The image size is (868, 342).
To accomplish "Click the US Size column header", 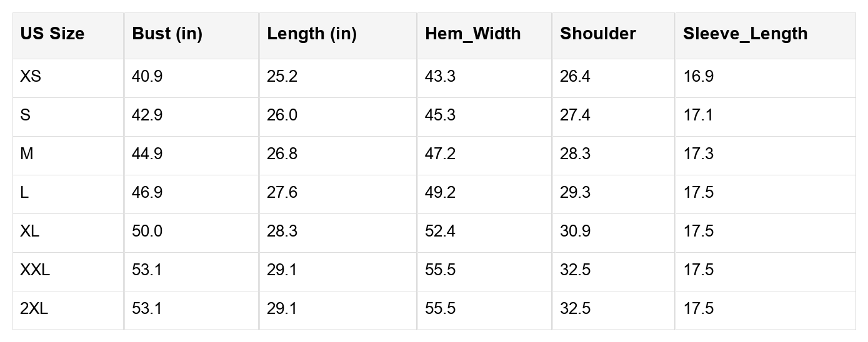I will [x=52, y=34].
